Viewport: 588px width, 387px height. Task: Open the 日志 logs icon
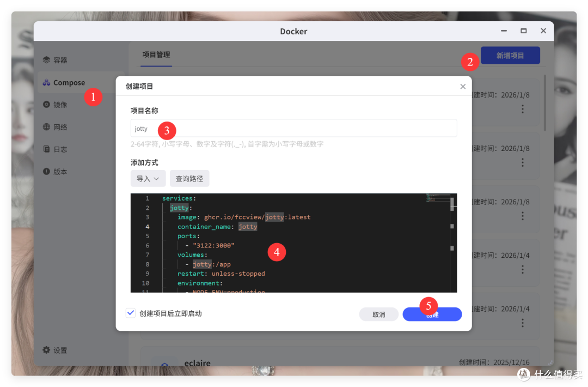click(x=46, y=149)
